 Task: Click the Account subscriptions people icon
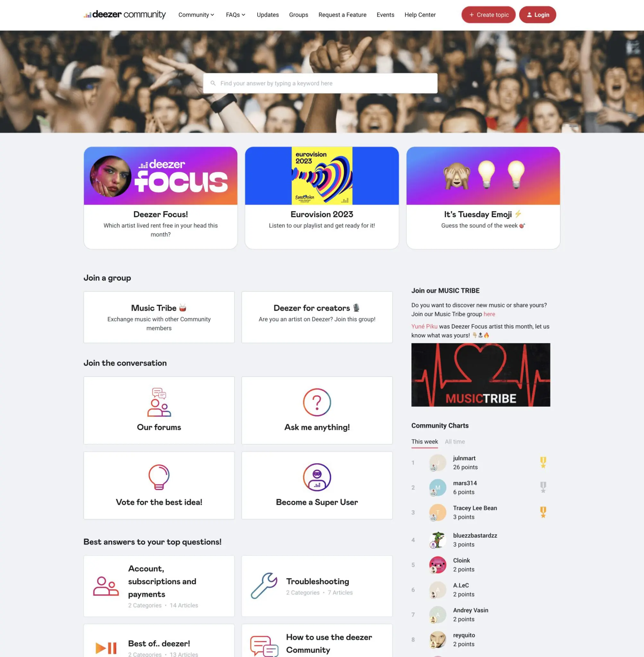[106, 586]
